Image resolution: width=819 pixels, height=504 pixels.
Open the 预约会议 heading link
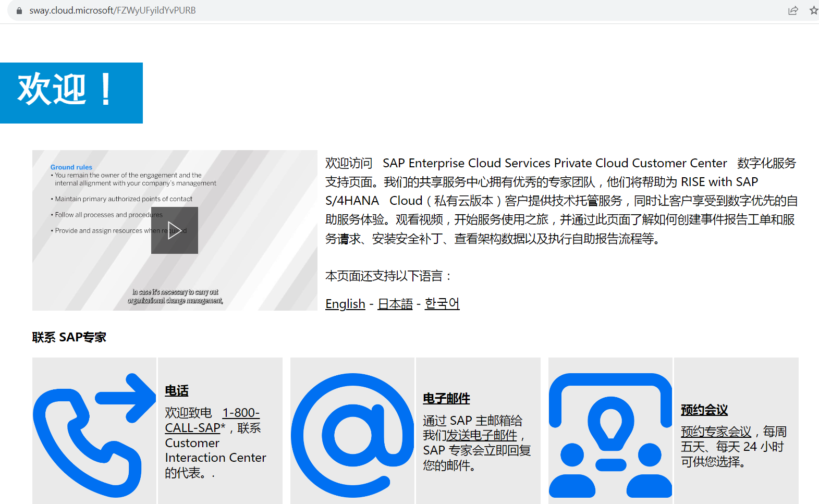pyautogui.click(x=704, y=410)
